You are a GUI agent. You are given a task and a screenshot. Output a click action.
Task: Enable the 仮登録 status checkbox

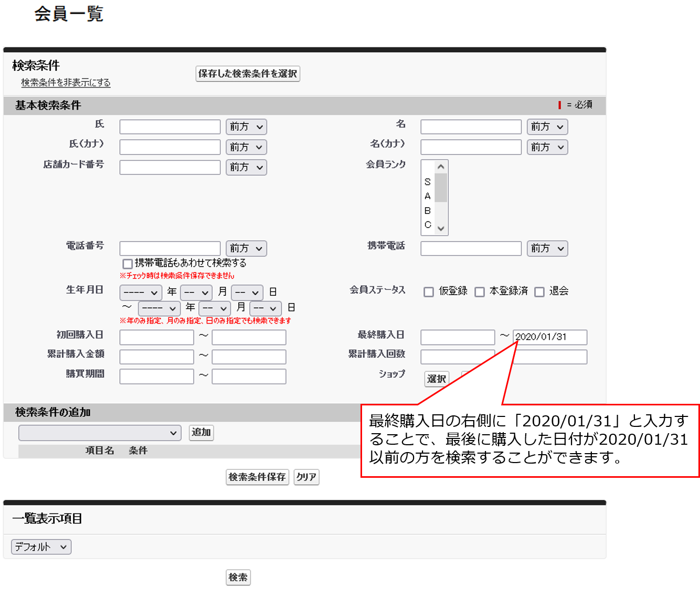[429, 292]
